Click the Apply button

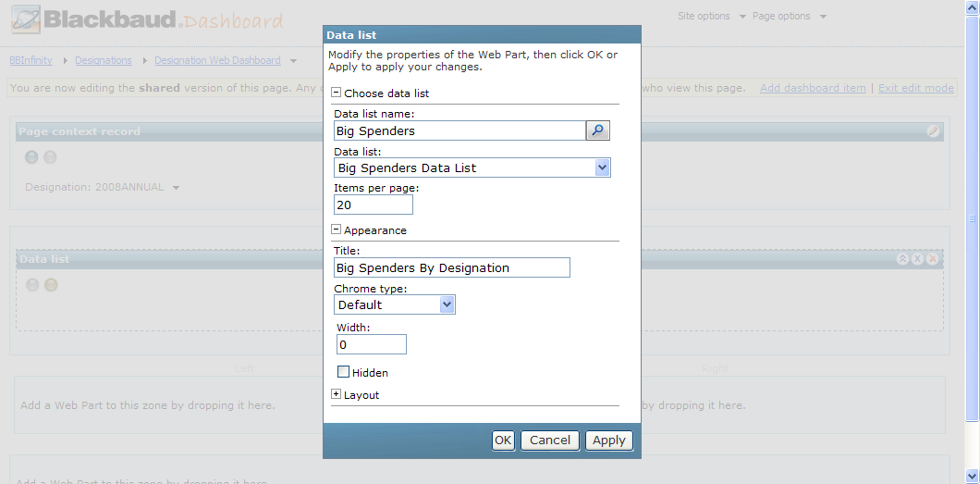pos(608,441)
